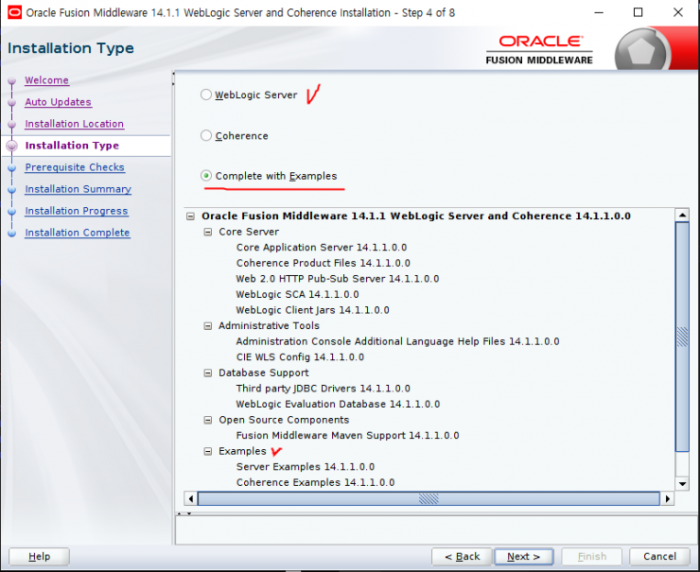Screen dimensions: 700x572
Task: Go to the Auto Updates step
Action: (58, 102)
